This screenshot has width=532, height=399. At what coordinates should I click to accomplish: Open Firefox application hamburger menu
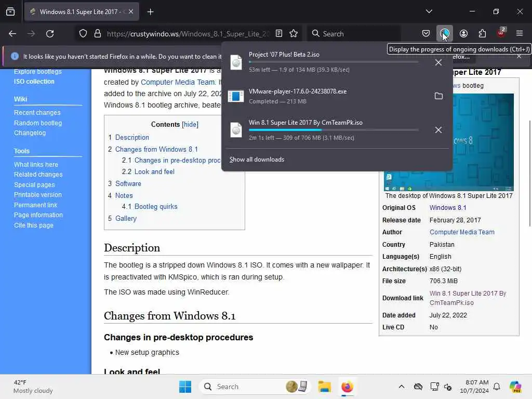520,33
